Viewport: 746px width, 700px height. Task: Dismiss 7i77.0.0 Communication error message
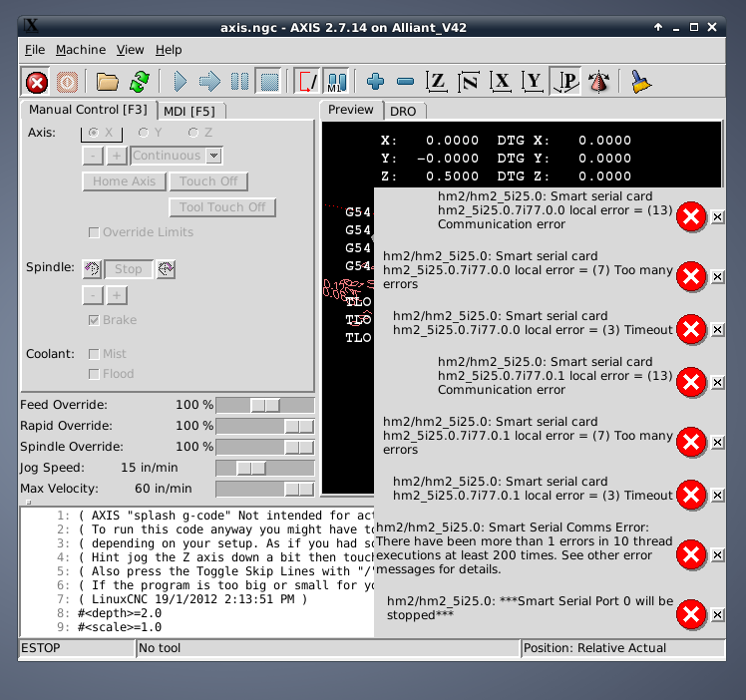(x=717, y=217)
